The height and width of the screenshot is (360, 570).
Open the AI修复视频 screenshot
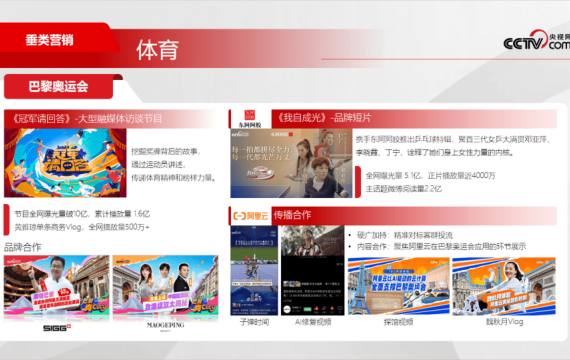(x=313, y=270)
